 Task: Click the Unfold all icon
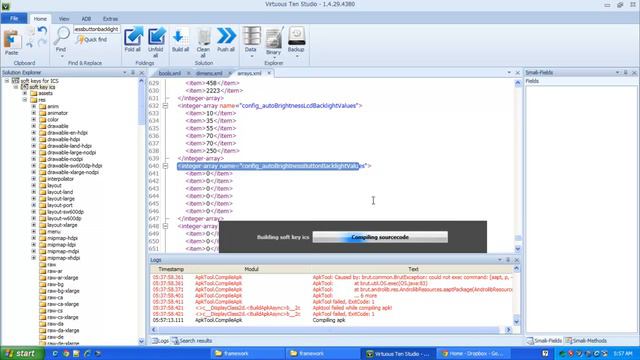pyautogui.click(x=156, y=36)
